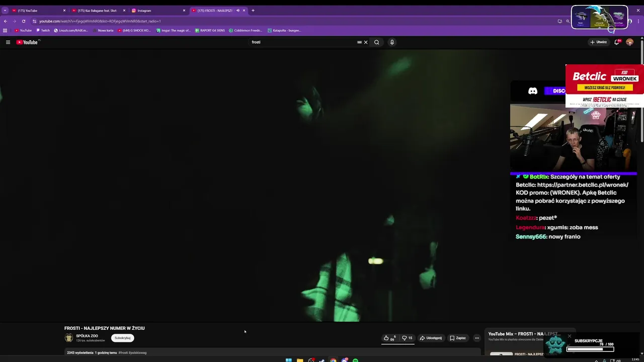The height and width of the screenshot is (362, 644).
Task: Click the SUBSKRYPCJE progress bar
Action: (590, 349)
